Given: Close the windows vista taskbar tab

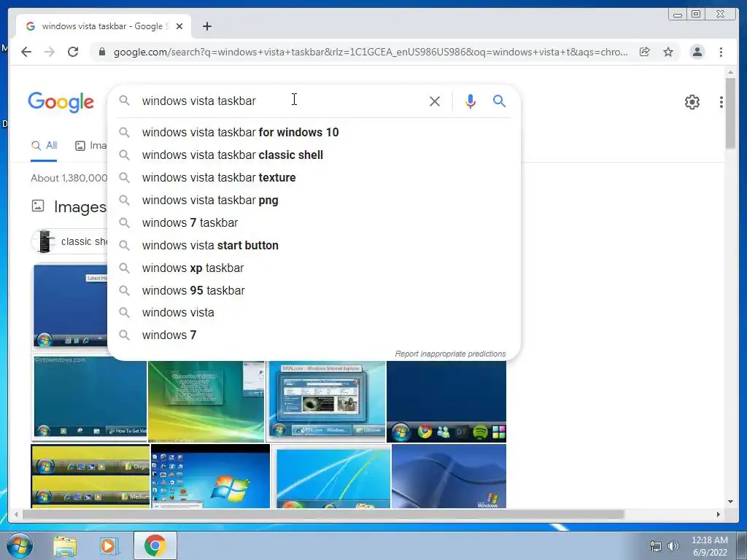Looking at the screenshot, I should pyautogui.click(x=179, y=26).
